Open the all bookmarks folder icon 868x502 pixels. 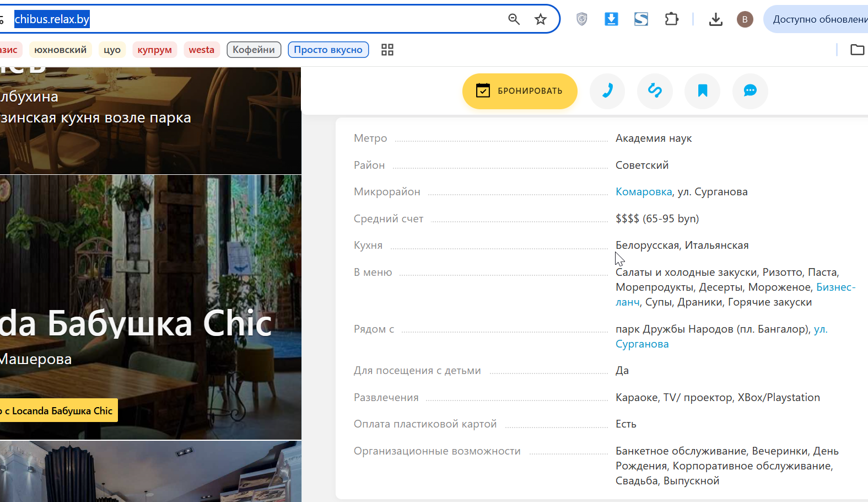[857, 50]
